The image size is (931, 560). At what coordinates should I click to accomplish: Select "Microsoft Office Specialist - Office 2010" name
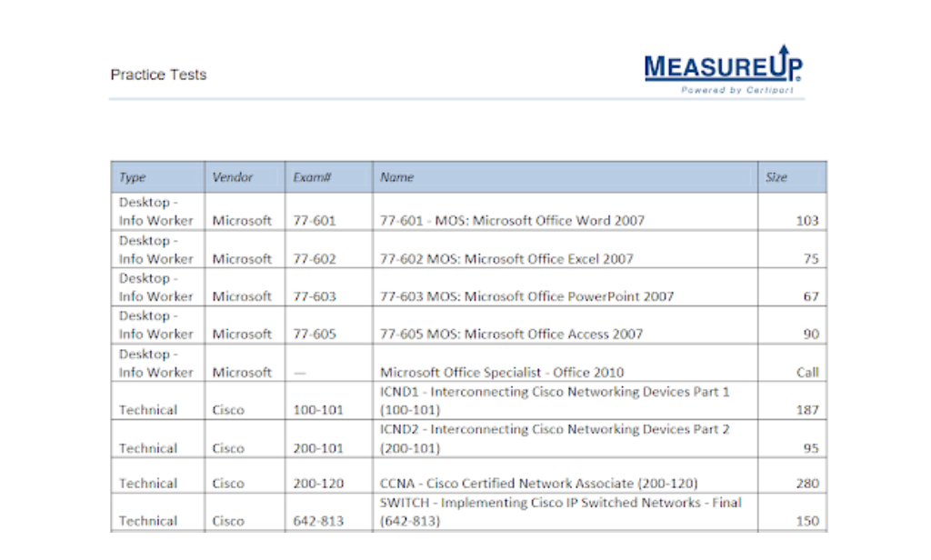502,373
